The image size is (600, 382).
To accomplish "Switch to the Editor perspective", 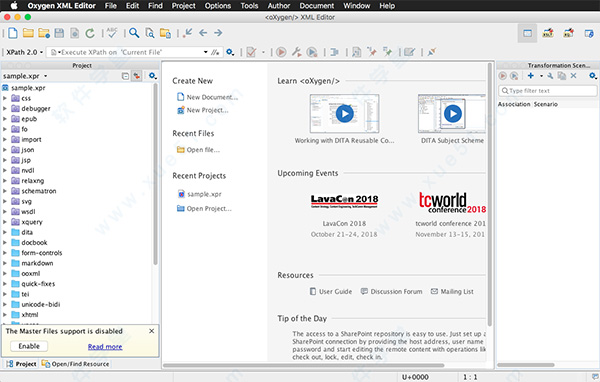I will click(x=527, y=33).
